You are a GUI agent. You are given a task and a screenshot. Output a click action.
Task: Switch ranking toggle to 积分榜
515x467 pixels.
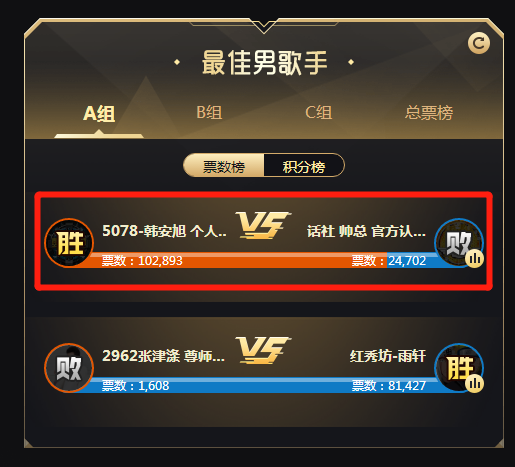pos(304,166)
